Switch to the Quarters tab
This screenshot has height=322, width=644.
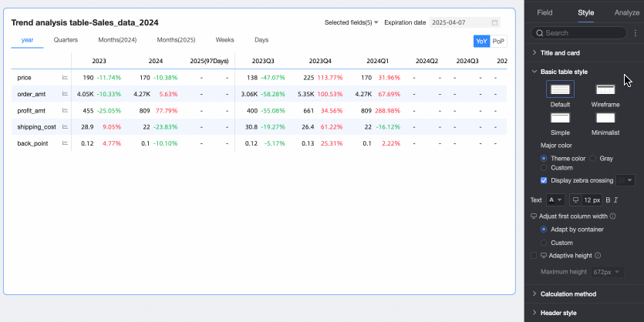coord(65,39)
